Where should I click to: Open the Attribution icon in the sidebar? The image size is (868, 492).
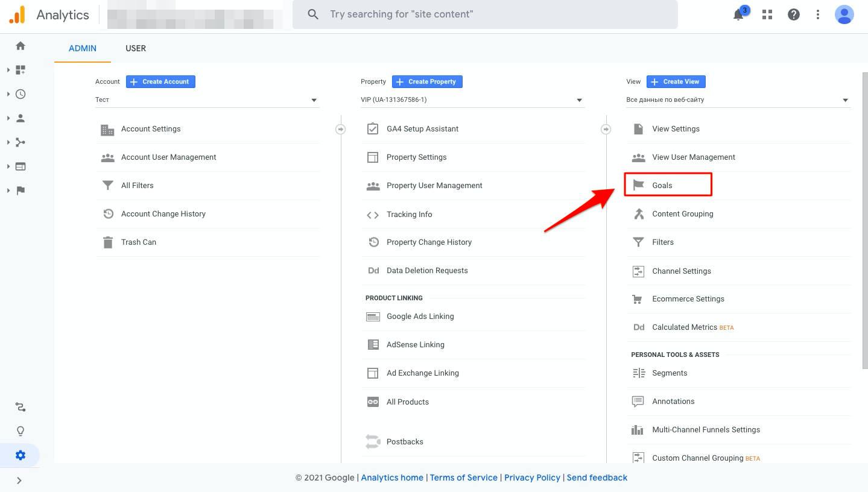21,408
